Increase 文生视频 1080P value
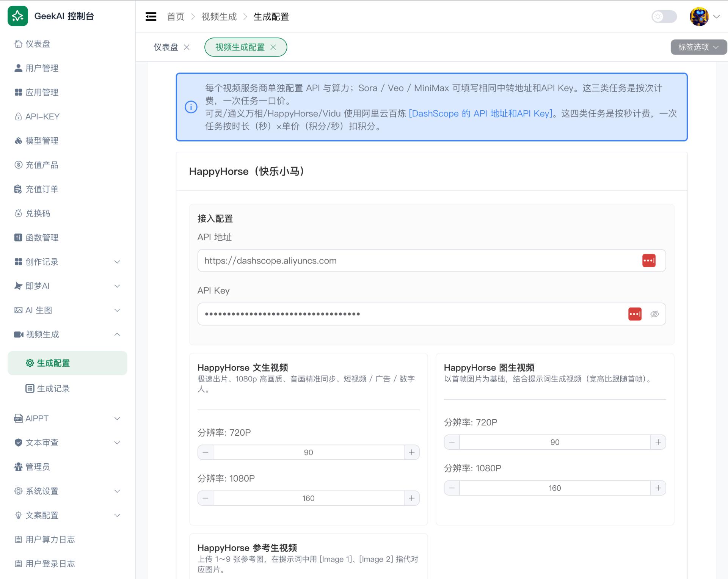 [x=412, y=498]
